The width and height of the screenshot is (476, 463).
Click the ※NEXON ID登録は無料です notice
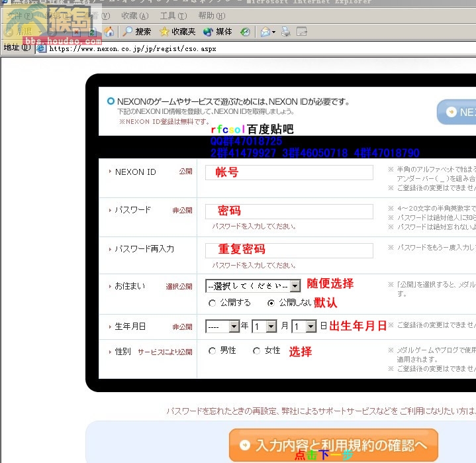pos(164,121)
